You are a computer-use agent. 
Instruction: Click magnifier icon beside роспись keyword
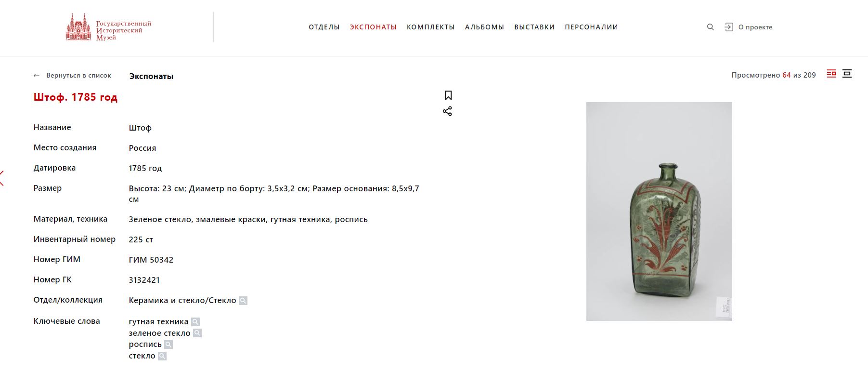point(168,345)
